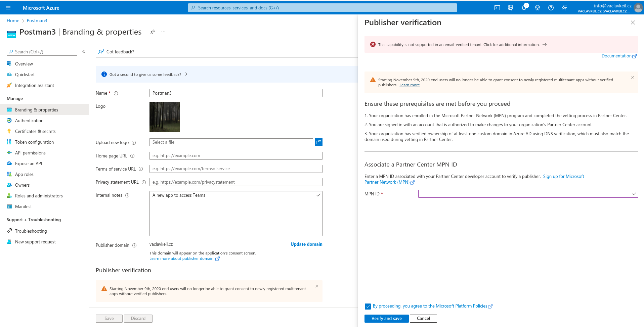
Task: Open the notifications bell
Action: [524, 8]
